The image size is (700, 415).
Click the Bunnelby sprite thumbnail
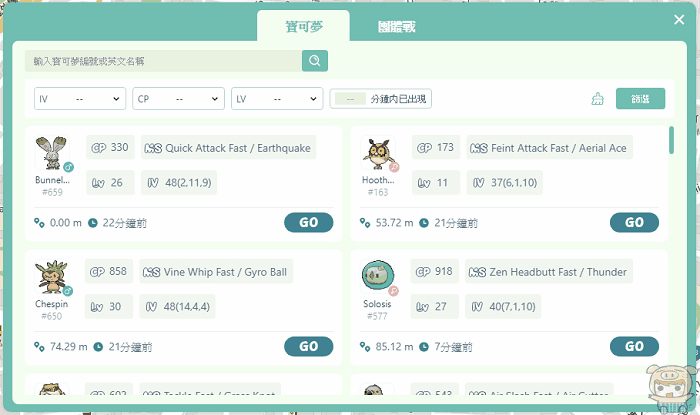(52, 153)
